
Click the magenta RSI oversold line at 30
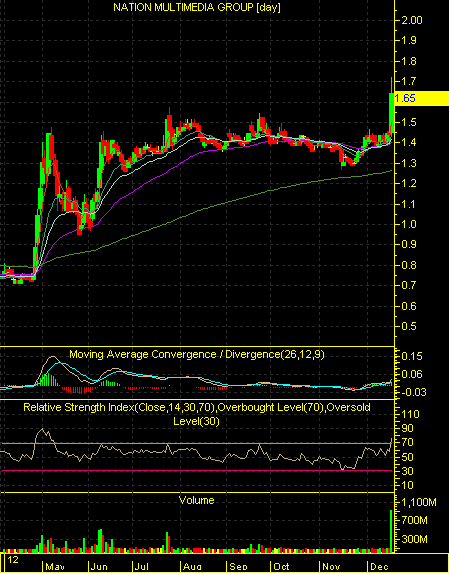(x=197, y=471)
